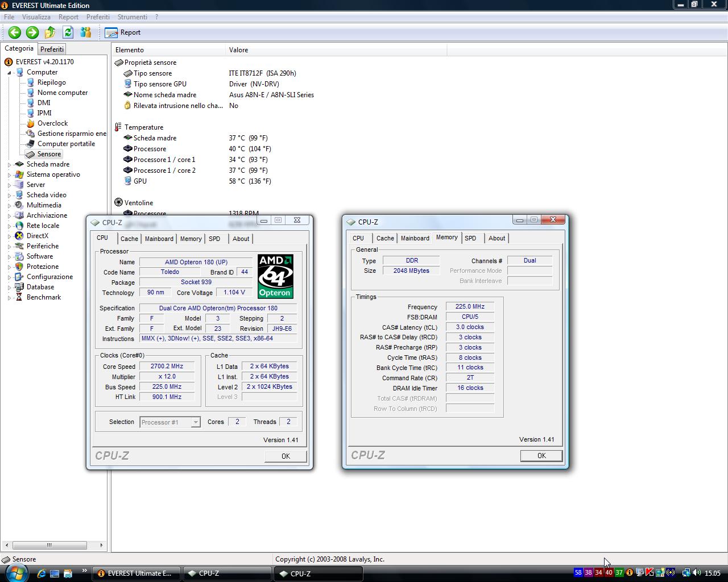The height and width of the screenshot is (582, 728).
Task: Open the Preferiti menu in menu bar
Action: point(98,17)
